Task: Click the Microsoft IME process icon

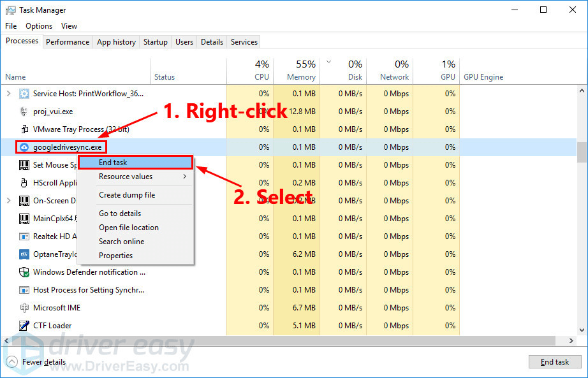Action: click(x=24, y=308)
